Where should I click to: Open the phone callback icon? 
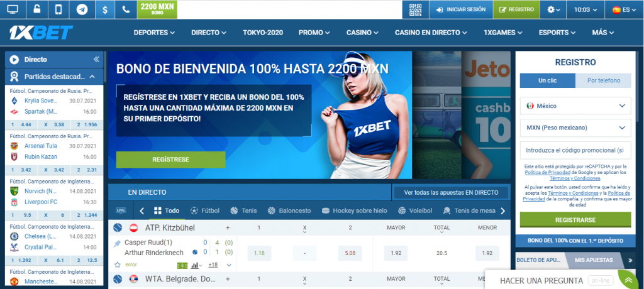[x=125, y=9]
